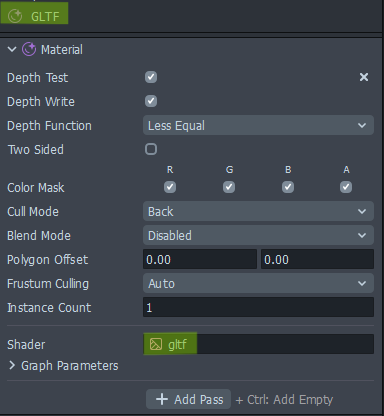
Task: Click the Add Pass button label
Action: 199,399
